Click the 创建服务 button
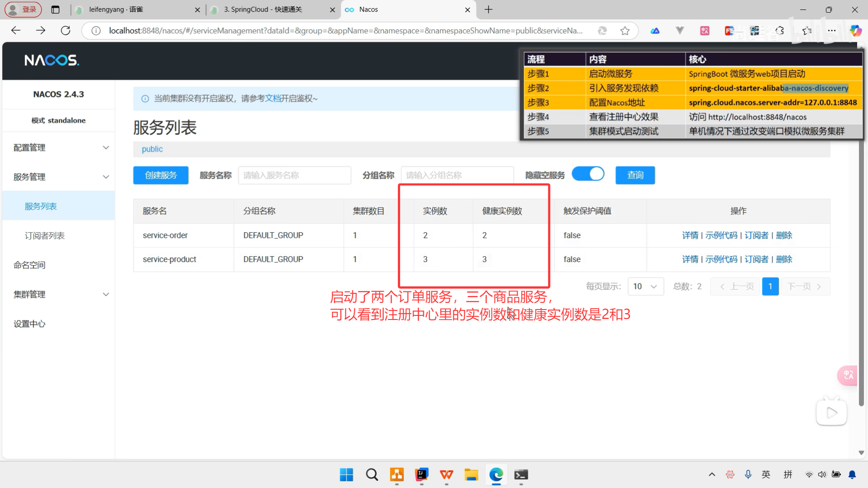The image size is (868, 488). [160, 175]
